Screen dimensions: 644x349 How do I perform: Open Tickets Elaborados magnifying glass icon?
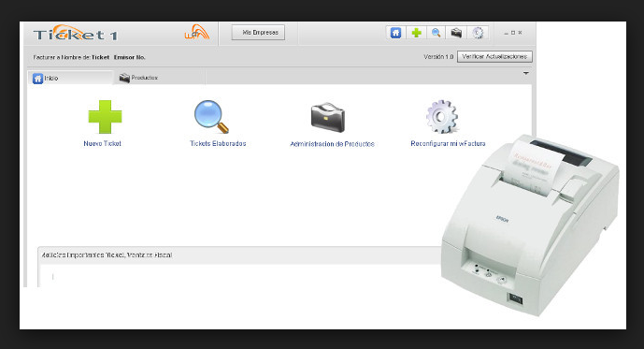211,117
